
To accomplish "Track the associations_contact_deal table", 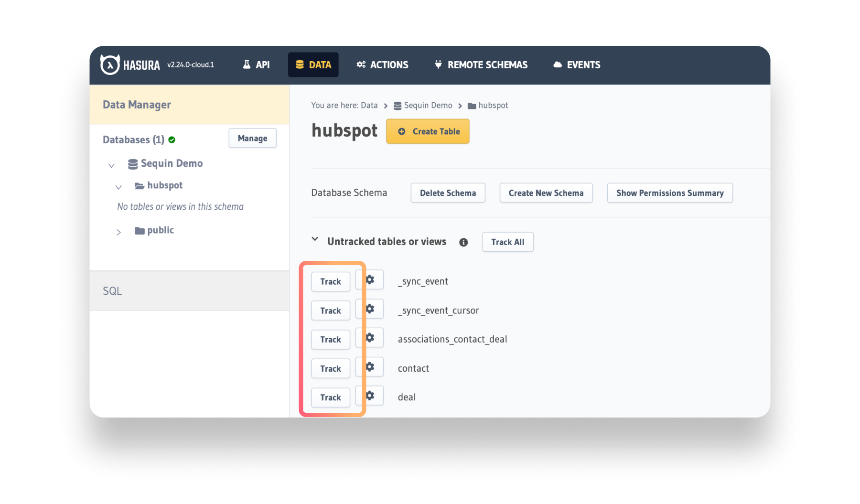I will (331, 340).
